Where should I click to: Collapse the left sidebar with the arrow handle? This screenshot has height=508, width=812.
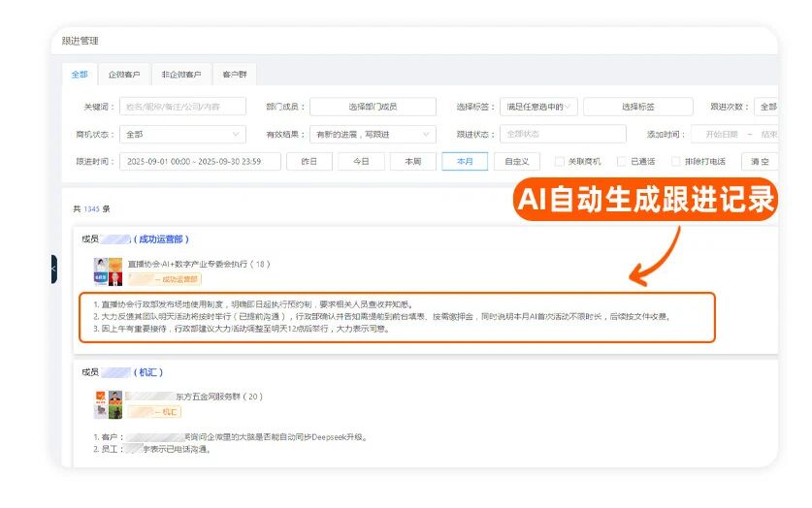53,269
